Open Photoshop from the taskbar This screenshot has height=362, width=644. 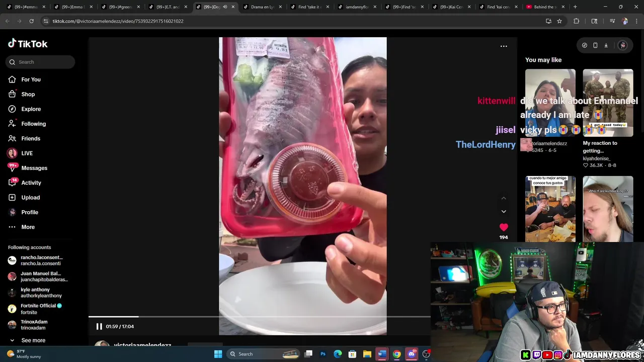tap(323, 354)
